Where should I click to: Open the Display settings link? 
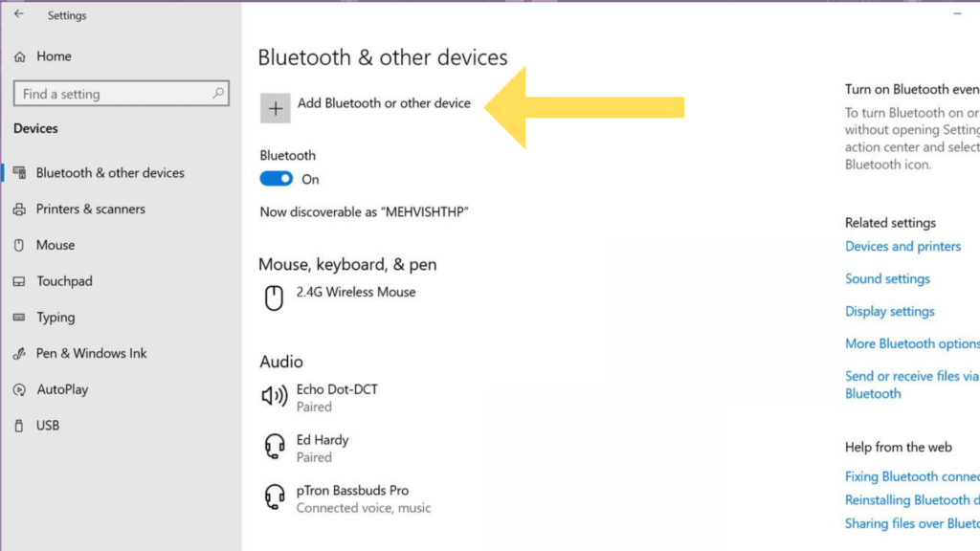point(889,311)
